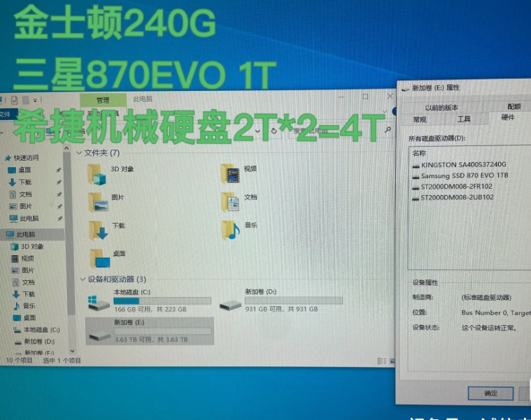
Task: Switch to 硬件 tab in properties
Action: click(x=508, y=117)
